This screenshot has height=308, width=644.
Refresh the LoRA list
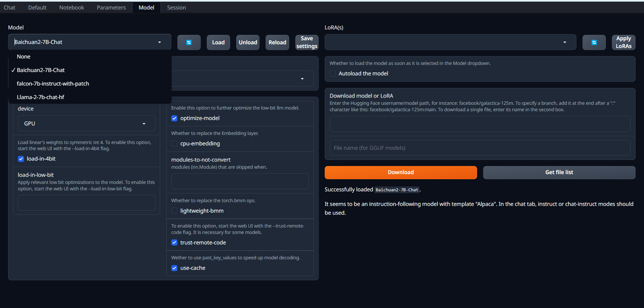point(594,43)
